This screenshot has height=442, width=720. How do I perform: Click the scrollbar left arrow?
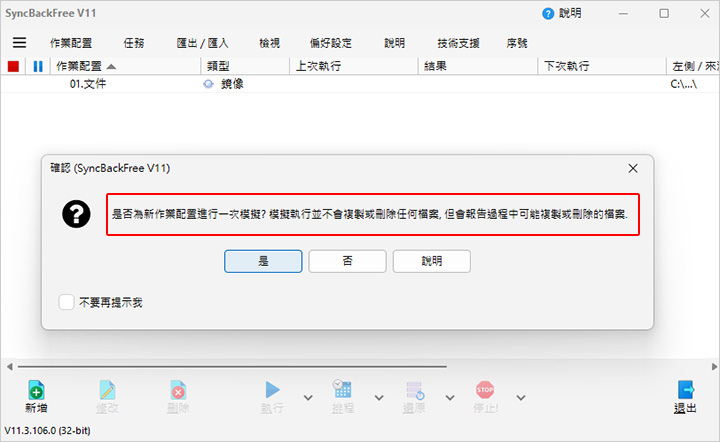(9, 367)
